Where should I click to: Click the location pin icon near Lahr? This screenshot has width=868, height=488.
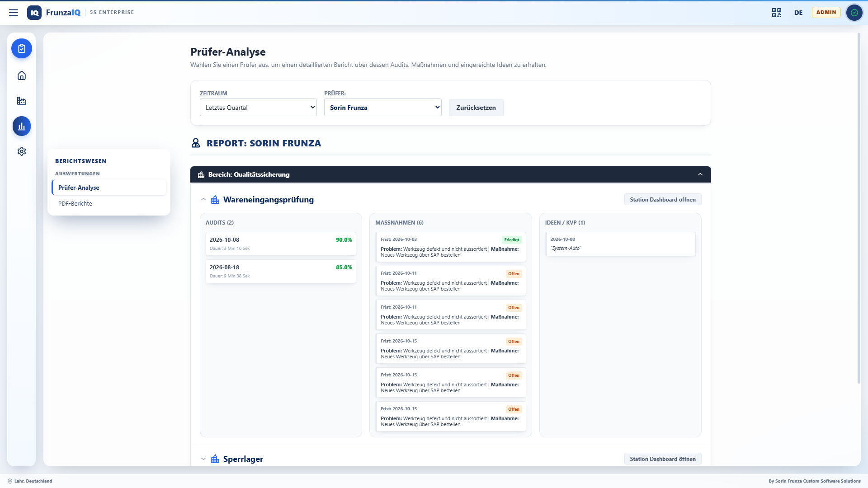click(x=10, y=481)
